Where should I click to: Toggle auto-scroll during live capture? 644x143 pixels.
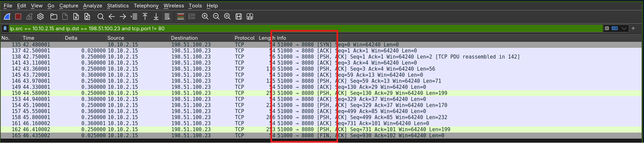coord(167,16)
